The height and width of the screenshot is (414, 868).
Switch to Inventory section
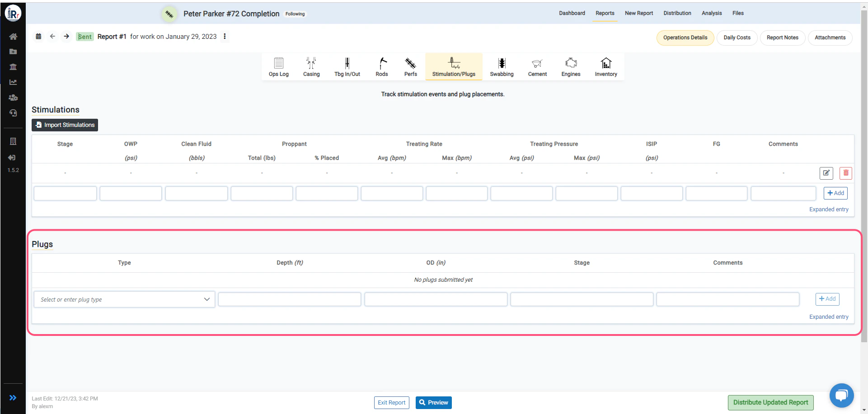coord(606,67)
